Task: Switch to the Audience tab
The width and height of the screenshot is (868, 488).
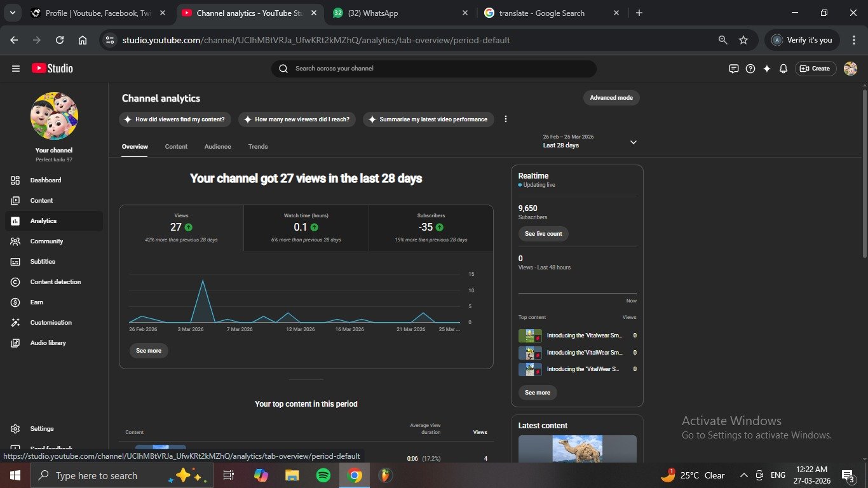Action: click(217, 147)
